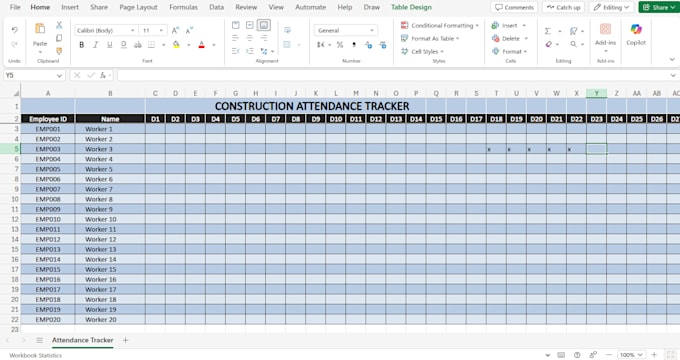Click the align left icon
The height and width of the screenshot is (360, 680).
click(x=235, y=38)
